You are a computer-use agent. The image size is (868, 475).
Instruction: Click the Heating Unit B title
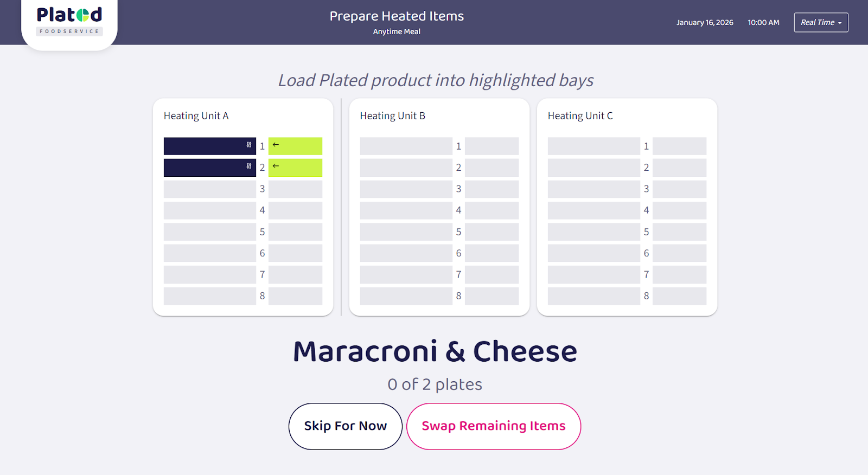pos(393,116)
